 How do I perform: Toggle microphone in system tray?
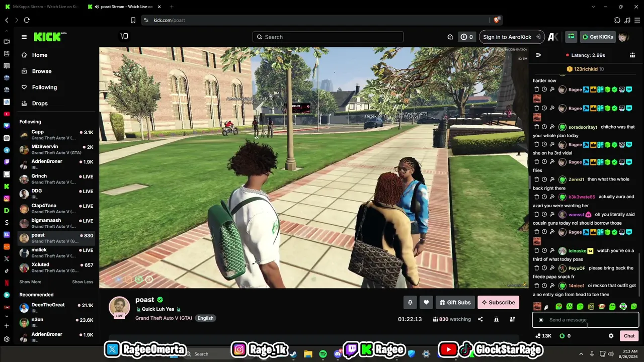point(592,354)
